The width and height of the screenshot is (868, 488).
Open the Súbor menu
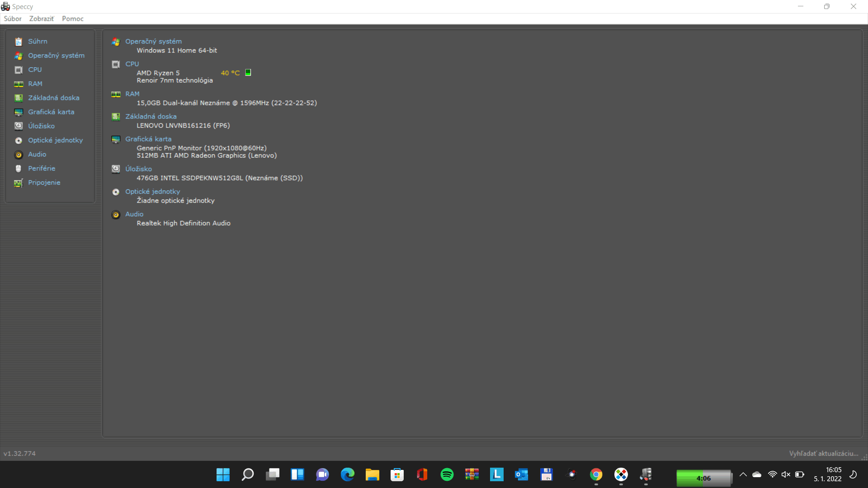tap(13, 19)
